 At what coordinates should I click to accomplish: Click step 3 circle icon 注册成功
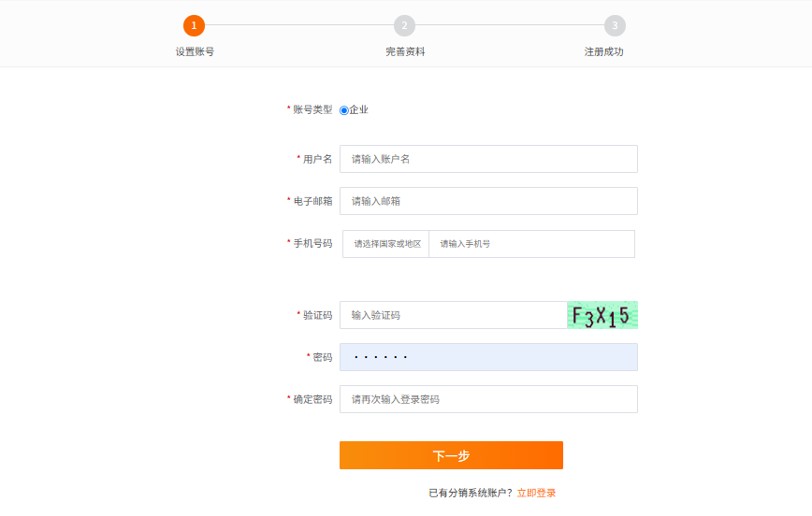(615, 25)
